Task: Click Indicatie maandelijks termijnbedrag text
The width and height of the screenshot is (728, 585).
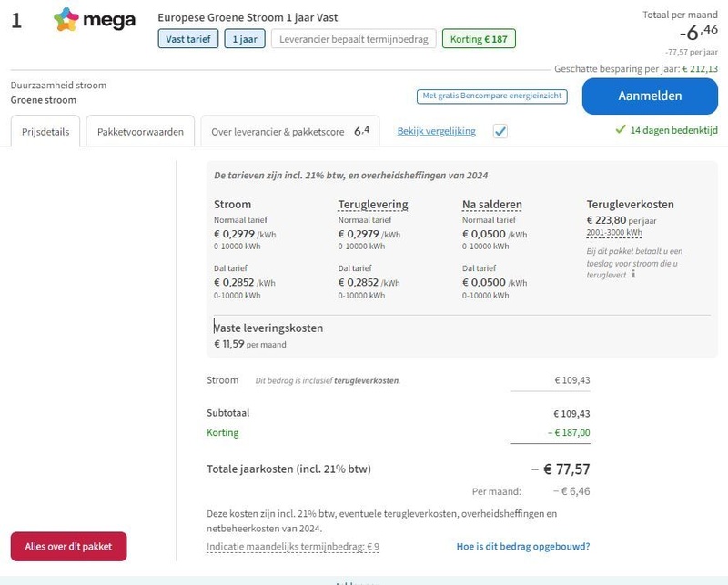Action: click(x=293, y=547)
